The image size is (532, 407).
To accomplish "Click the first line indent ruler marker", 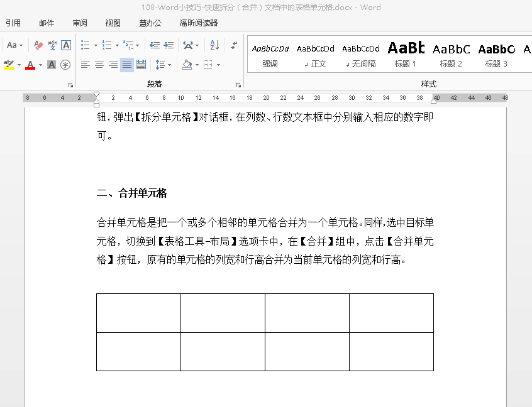I will (x=96, y=94).
